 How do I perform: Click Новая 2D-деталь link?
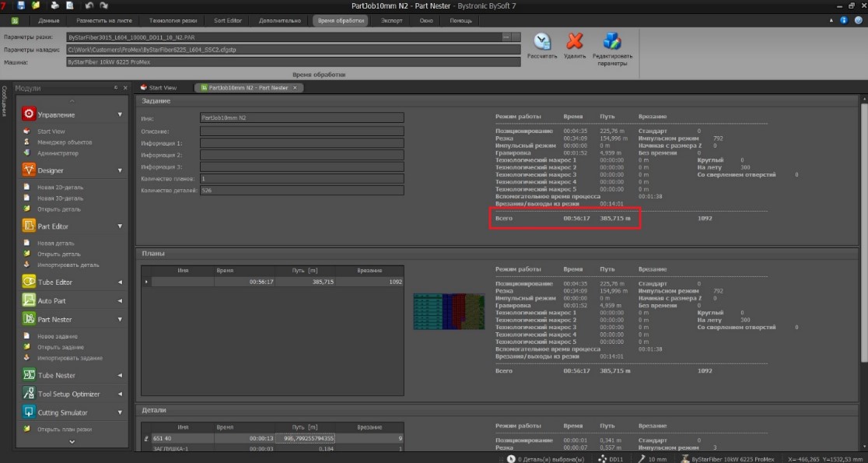(x=61, y=188)
